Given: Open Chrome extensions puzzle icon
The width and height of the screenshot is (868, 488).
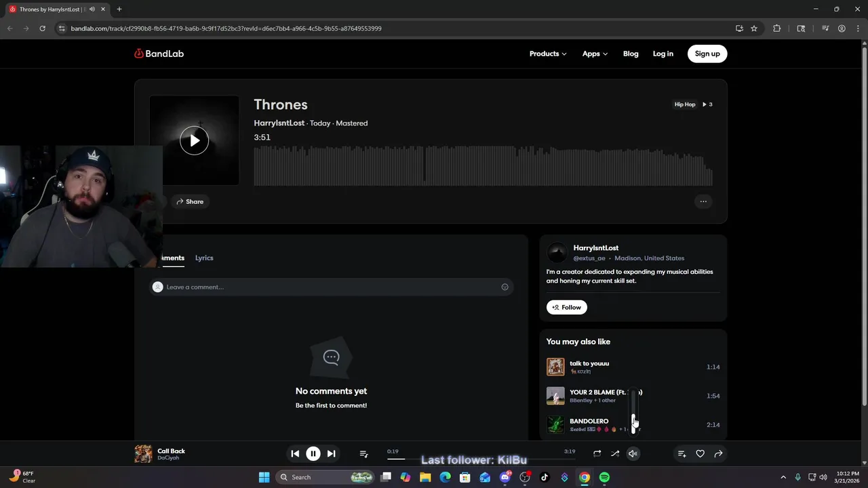Looking at the screenshot, I should point(776,28).
